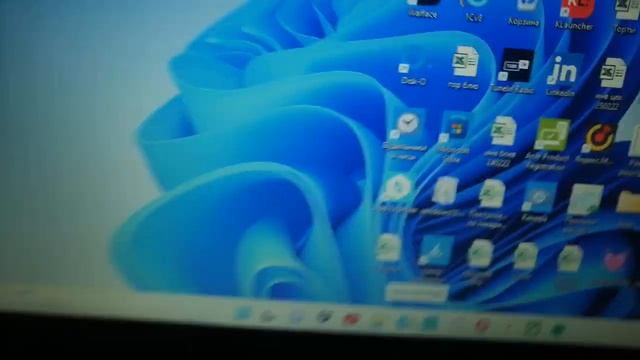
Task: Open the green Product Registration icon
Action: click(x=552, y=134)
